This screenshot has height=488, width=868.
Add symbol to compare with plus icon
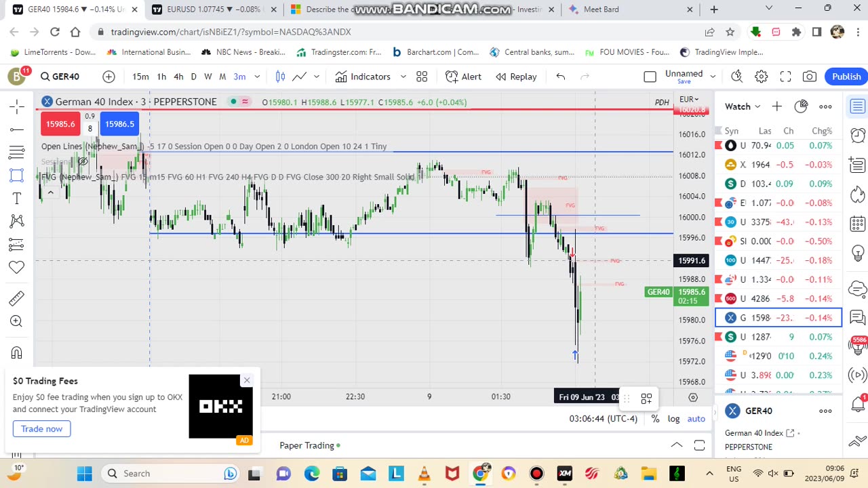click(108, 77)
